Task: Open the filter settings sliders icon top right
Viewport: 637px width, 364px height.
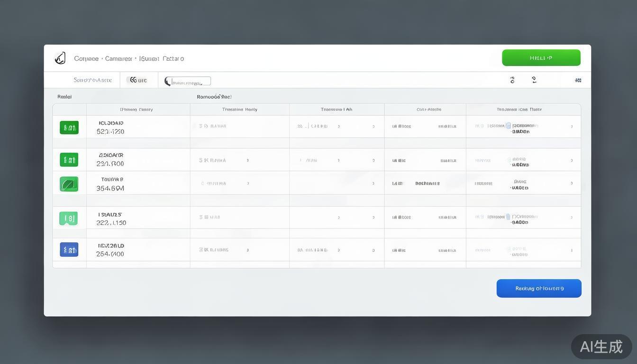Action: click(578, 80)
